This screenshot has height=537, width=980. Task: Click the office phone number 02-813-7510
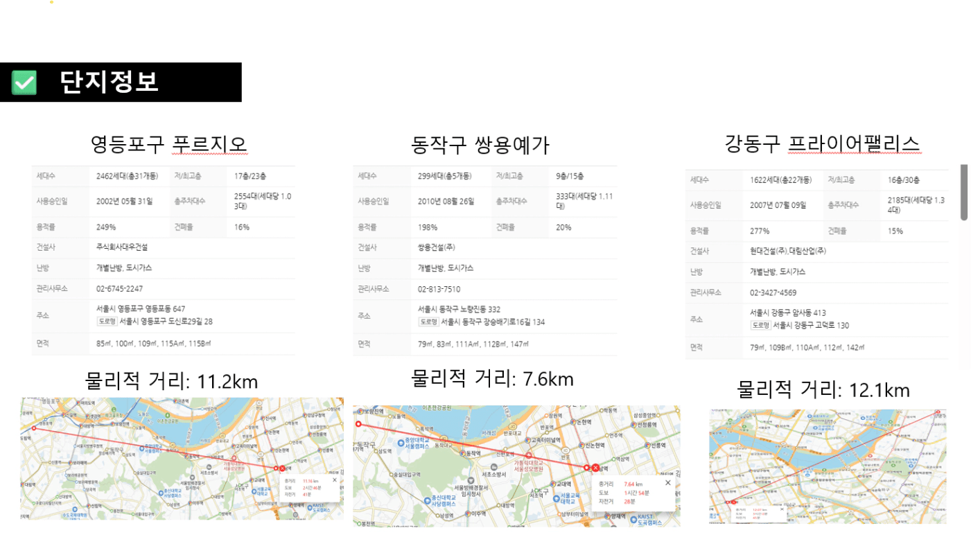[439, 289]
